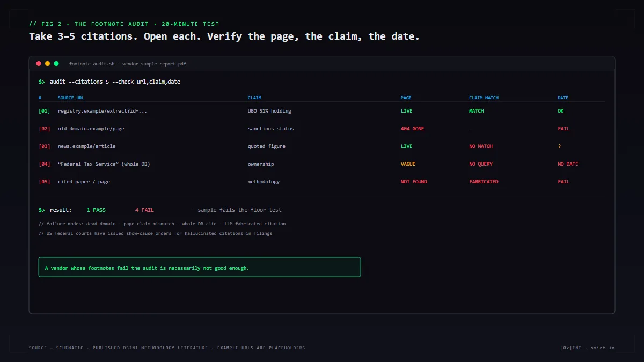The width and height of the screenshot is (644, 362).
Task: Click the green MATCH result
Action: [x=477, y=111]
